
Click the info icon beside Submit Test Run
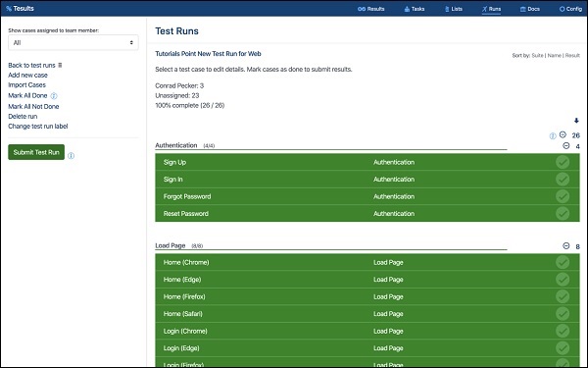(71, 155)
